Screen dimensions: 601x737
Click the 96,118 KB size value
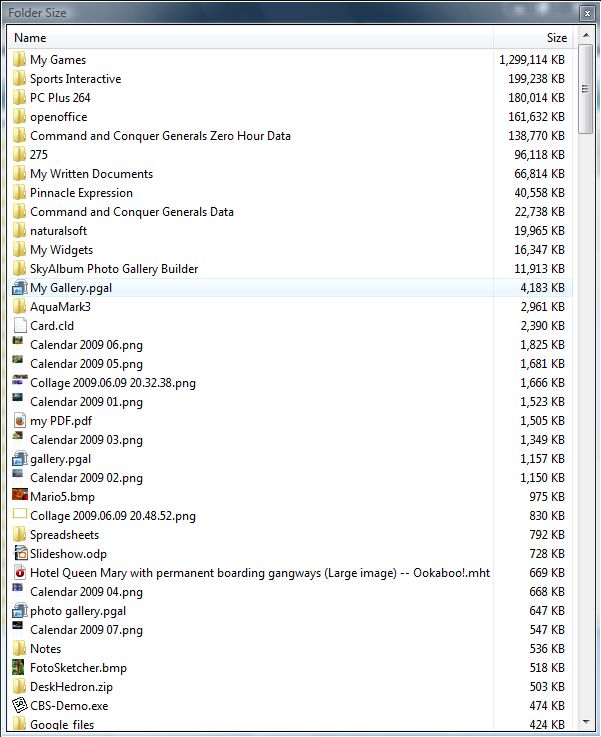tap(539, 155)
